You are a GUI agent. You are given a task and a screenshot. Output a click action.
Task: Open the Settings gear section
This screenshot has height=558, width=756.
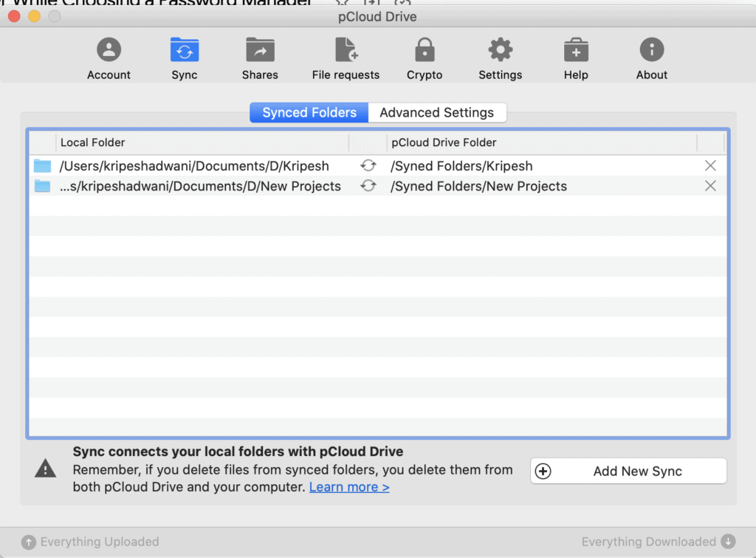coord(500,58)
